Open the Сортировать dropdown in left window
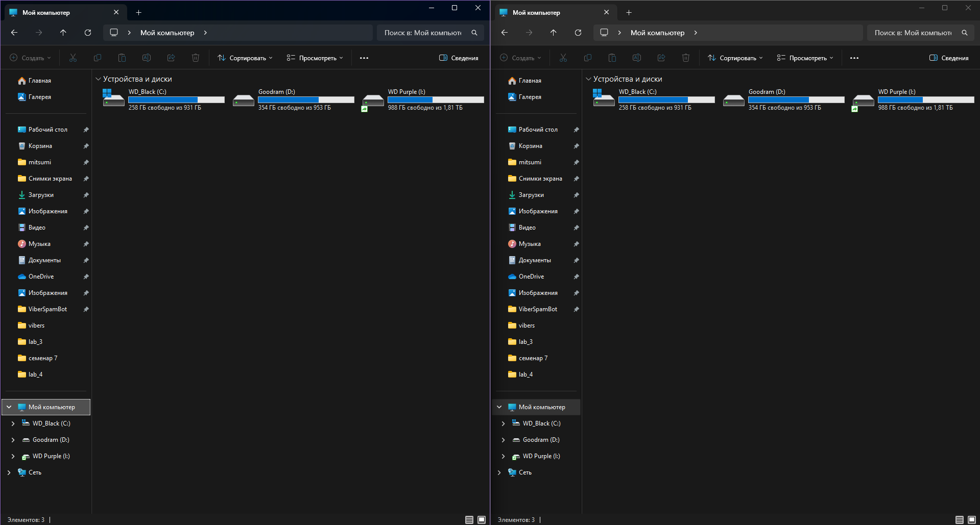The height and width of the screenshot is (525, 980). coord(245,58)
